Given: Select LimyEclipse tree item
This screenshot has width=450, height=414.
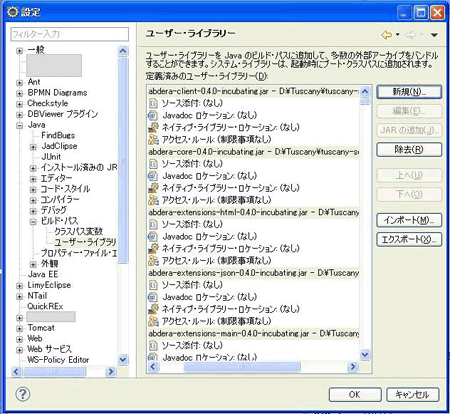Looking at the screenshot, I should pyautogui.click(x=49, y=285).
